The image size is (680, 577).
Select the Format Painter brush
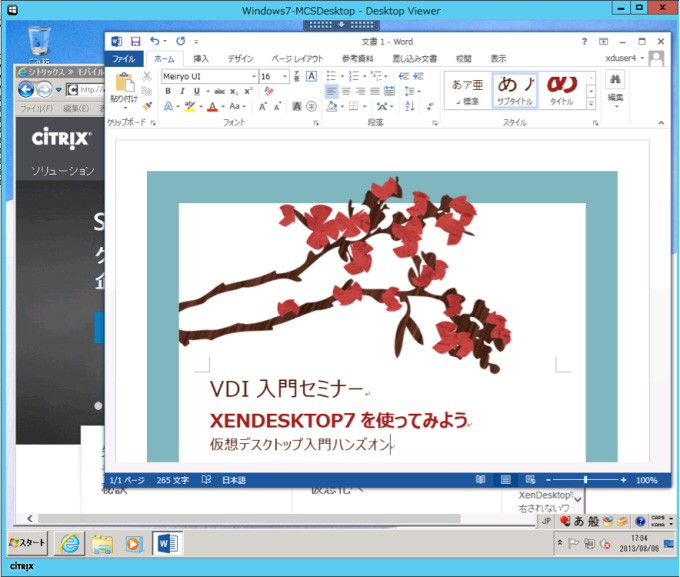click(x=147, y=105)
